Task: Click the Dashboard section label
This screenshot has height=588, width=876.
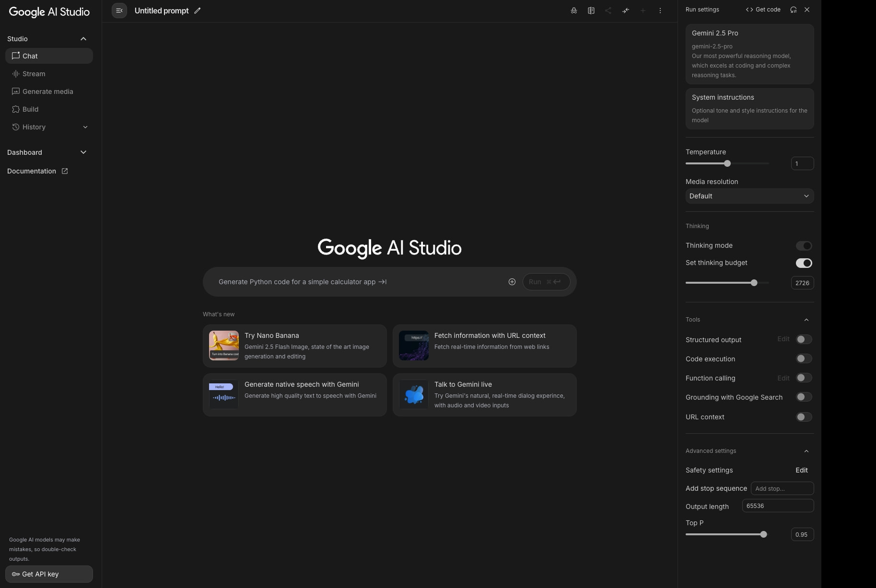Action: click(24, 152)
